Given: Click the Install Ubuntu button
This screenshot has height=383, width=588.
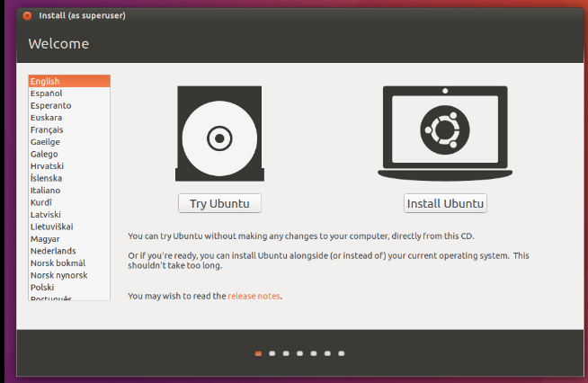Looking at the screenshot, I should coord(445,203).
